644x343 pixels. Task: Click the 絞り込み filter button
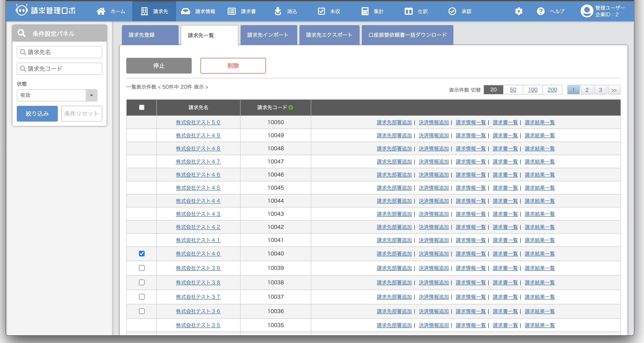tap(37, 114)
